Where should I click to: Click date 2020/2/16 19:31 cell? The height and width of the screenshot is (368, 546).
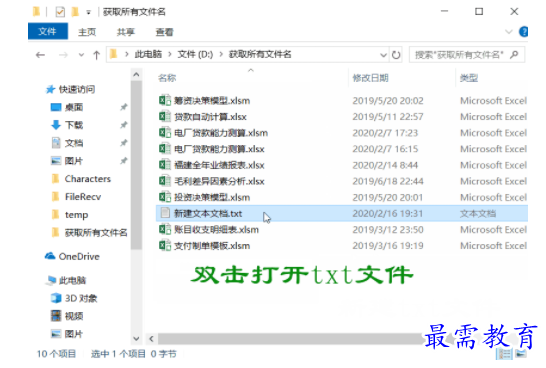388,213
